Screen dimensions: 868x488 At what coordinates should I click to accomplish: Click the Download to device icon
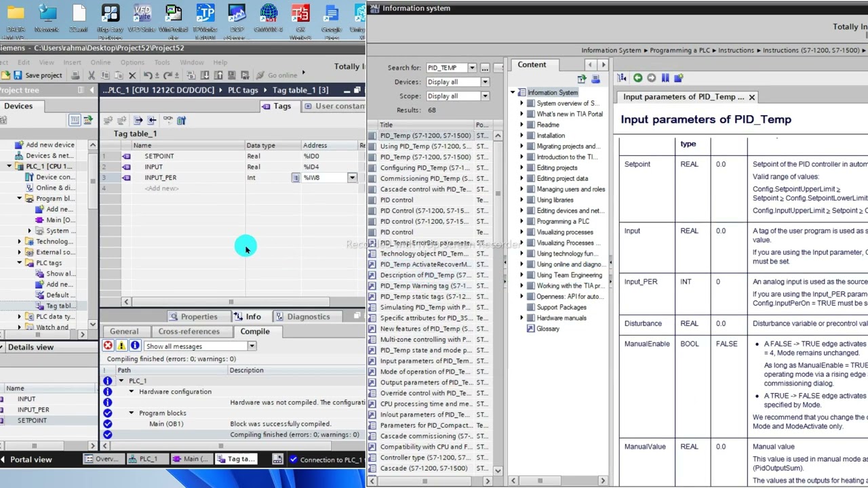(x=205, y=75)
